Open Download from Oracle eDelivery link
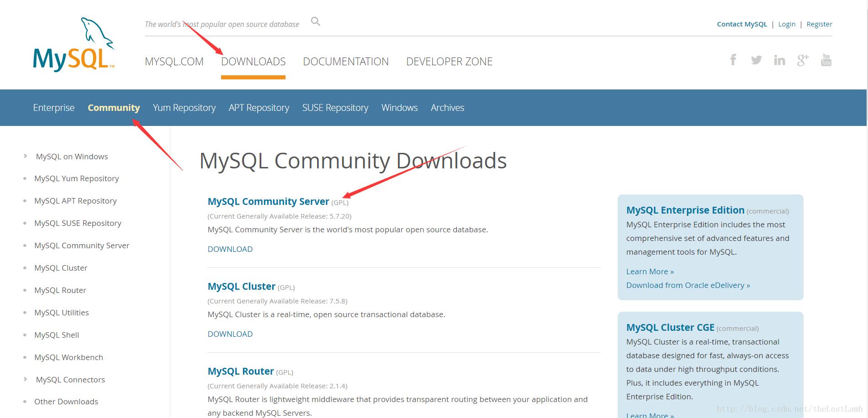This screenshot has width=868, height=418. [687, 285]
